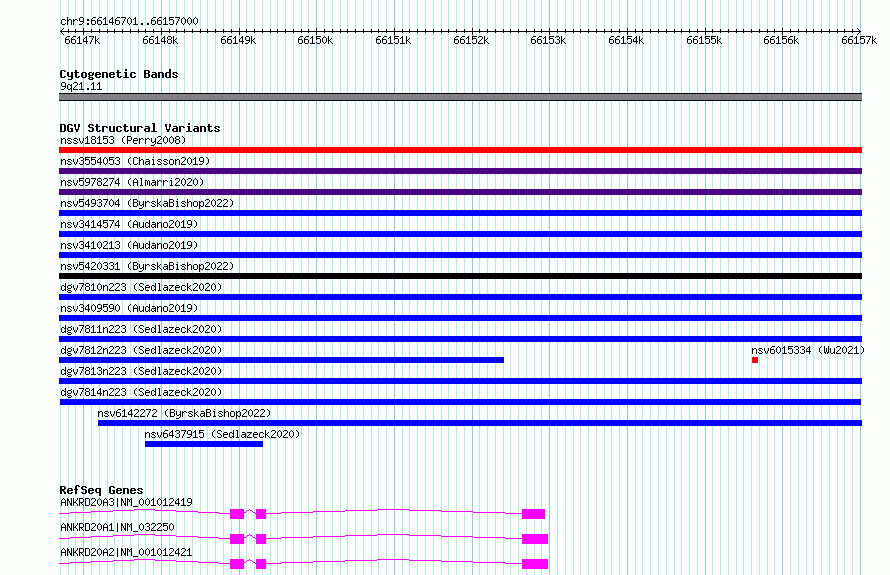Select the dgv7813n223 (Sedlazeck2020) label

pos(141,371)
